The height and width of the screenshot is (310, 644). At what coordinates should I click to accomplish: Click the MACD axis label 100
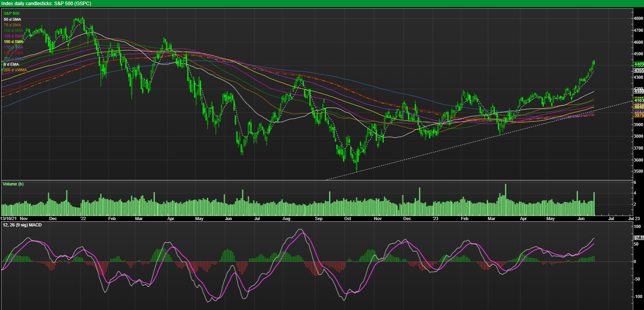tap(637, 226)
